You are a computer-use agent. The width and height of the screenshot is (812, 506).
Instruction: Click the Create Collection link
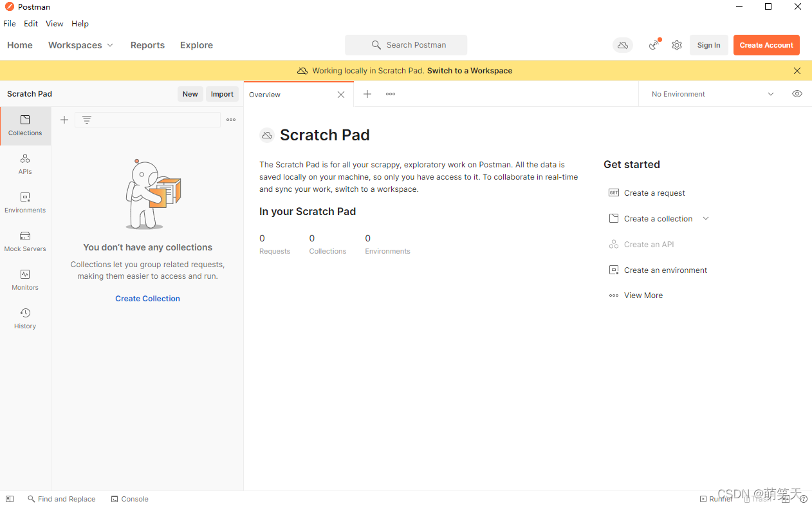(x=147, y=299)
